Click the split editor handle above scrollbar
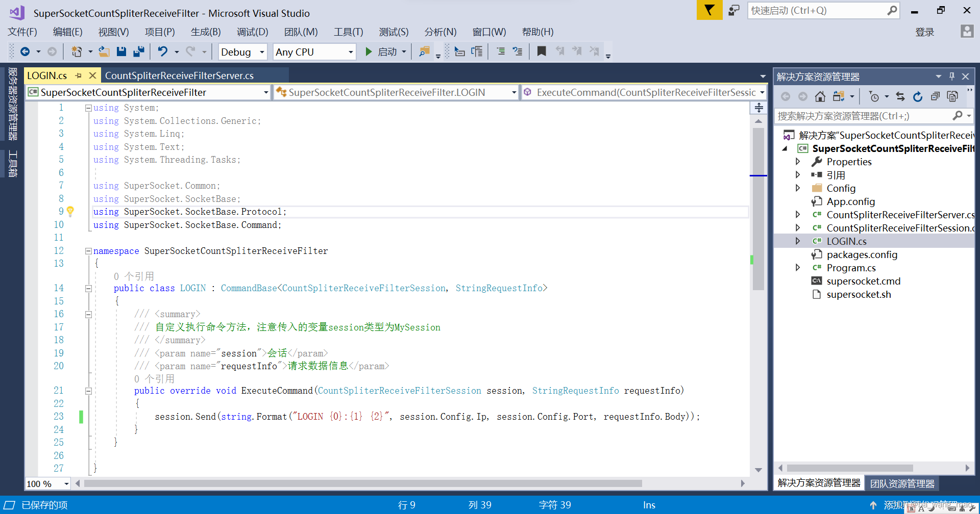 758,108
